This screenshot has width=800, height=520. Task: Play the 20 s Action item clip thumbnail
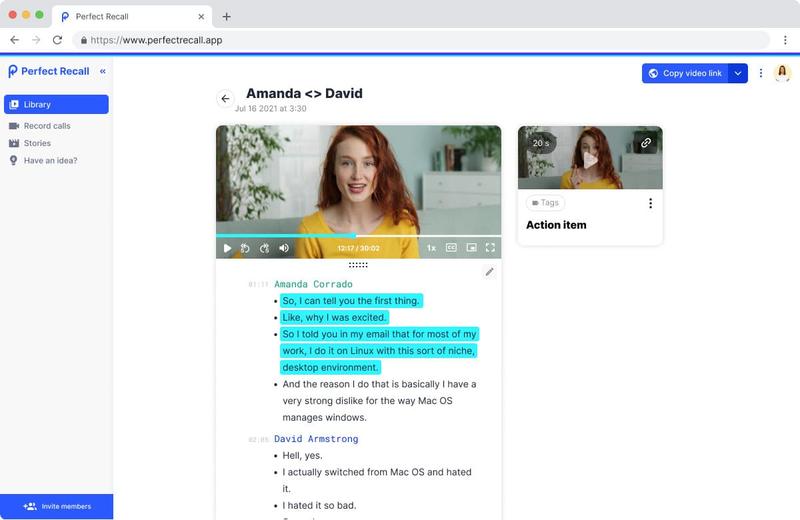590,159
